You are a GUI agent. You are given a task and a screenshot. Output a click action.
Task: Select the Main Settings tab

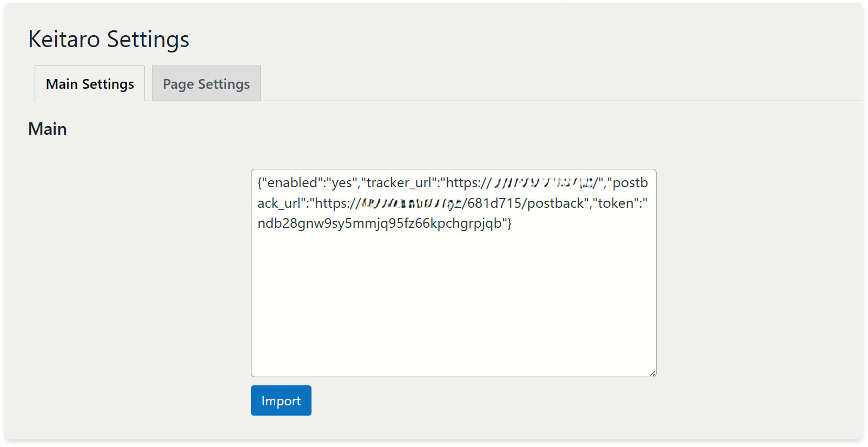coord(90,84)
